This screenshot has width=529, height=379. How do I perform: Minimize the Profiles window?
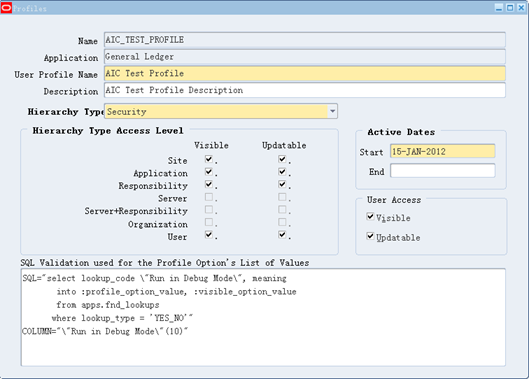coord(499,8)
